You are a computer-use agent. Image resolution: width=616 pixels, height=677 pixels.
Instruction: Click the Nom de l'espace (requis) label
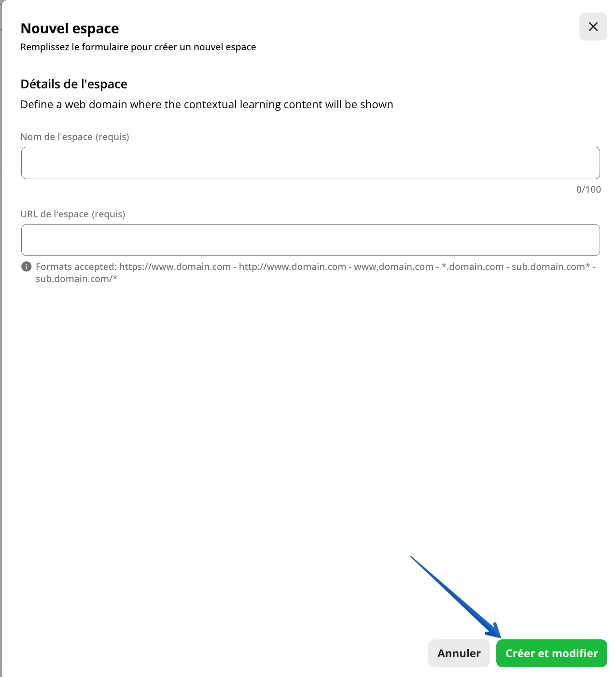tap(75, 137)
